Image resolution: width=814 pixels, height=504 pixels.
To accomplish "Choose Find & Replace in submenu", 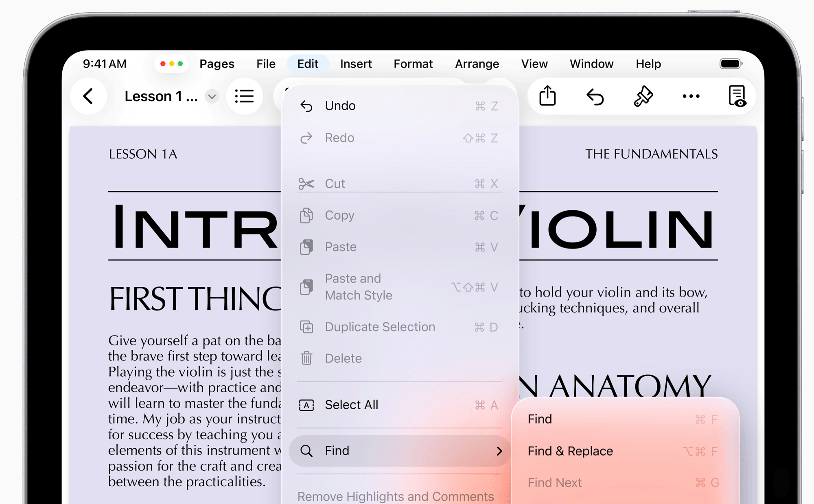I will click(x=625, y=451).
